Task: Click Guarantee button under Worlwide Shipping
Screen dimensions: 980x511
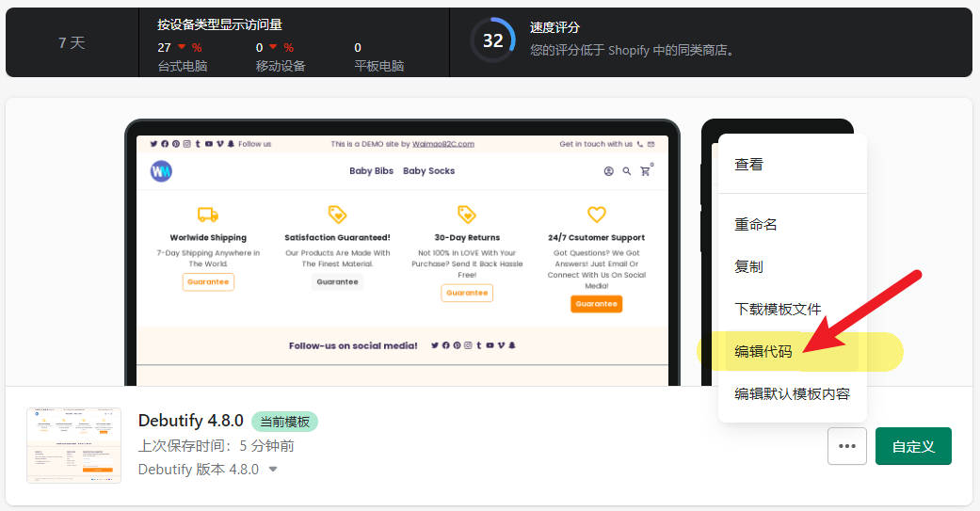Action: coord(208,281)
